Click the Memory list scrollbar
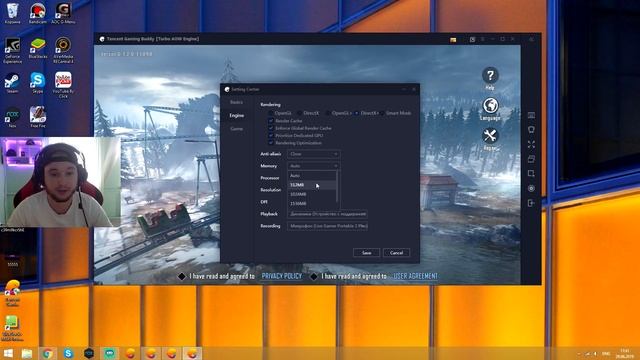 click(338, 186)
